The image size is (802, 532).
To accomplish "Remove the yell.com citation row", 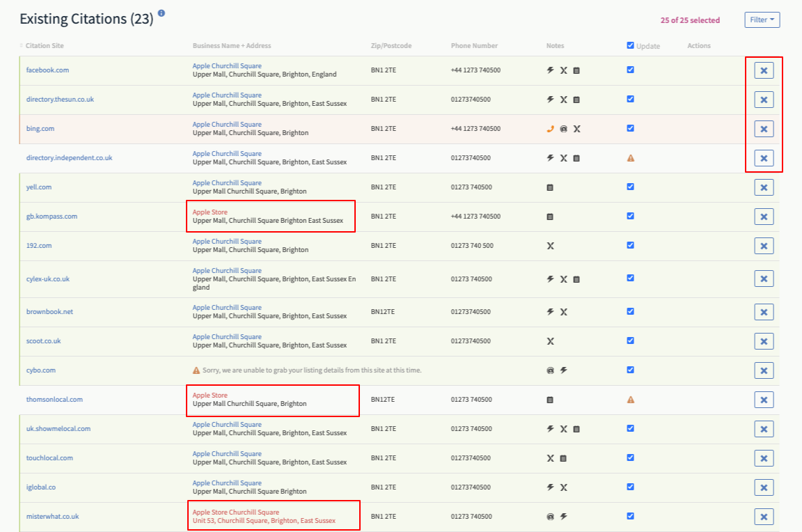I will click(x=764, y=187).
